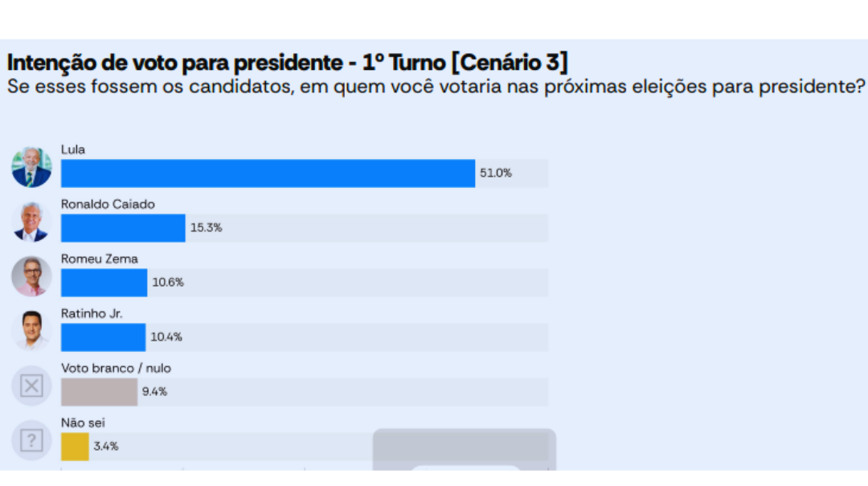Click the 51.0% value label

(496, 173)
